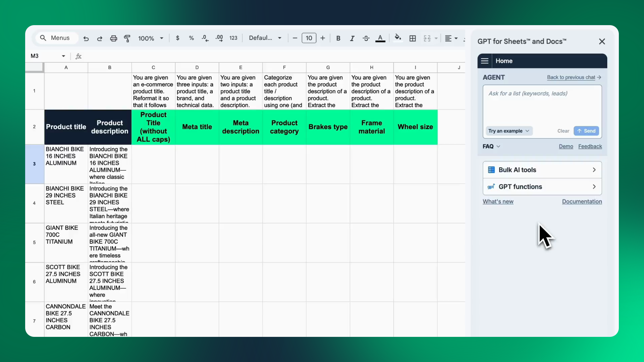Open Bulk AI tools menu

tap(542, 170)
